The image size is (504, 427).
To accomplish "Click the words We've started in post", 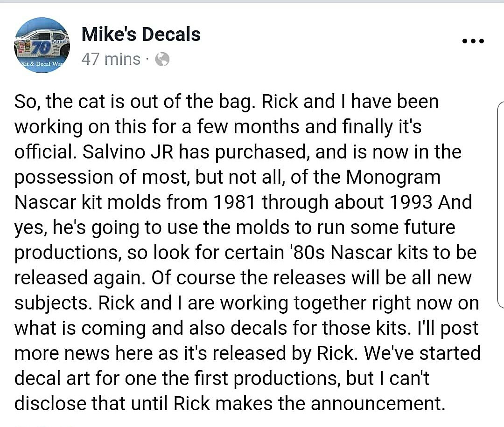I will pyautogui.click(x=422, y=353).
